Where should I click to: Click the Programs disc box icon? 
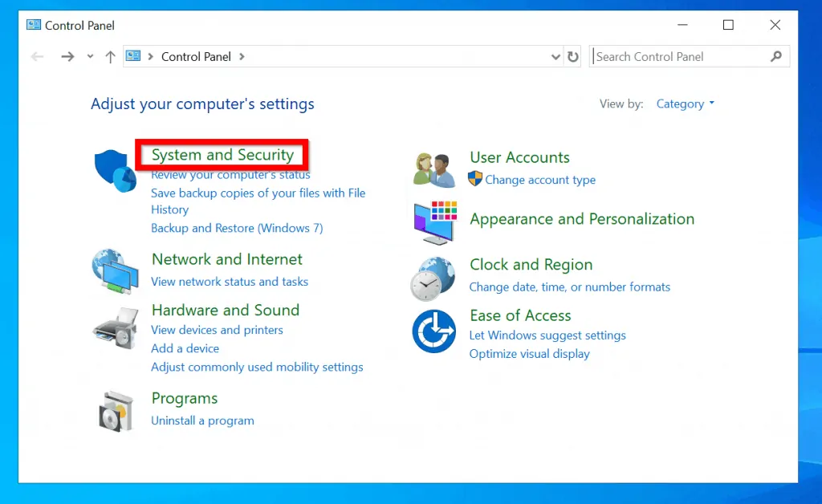tap(115, 410)
